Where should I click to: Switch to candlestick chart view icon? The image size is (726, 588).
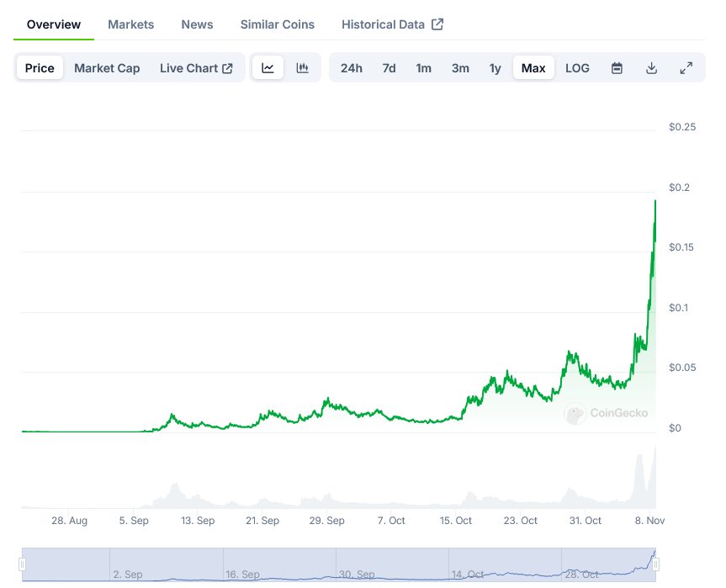coord(302,68)
